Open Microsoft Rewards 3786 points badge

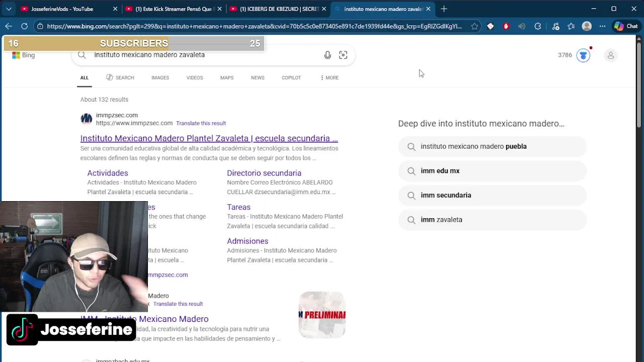pos(574,55)
